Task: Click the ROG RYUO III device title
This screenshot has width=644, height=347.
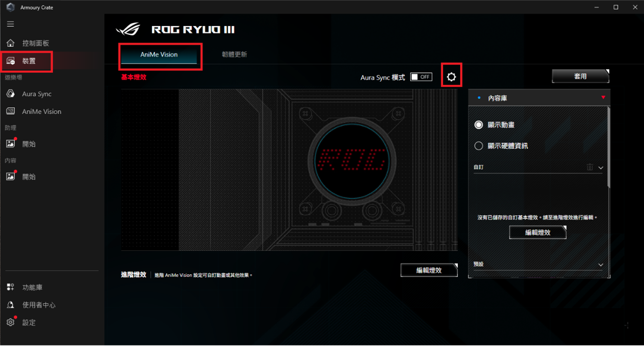Action: point(193,29)
